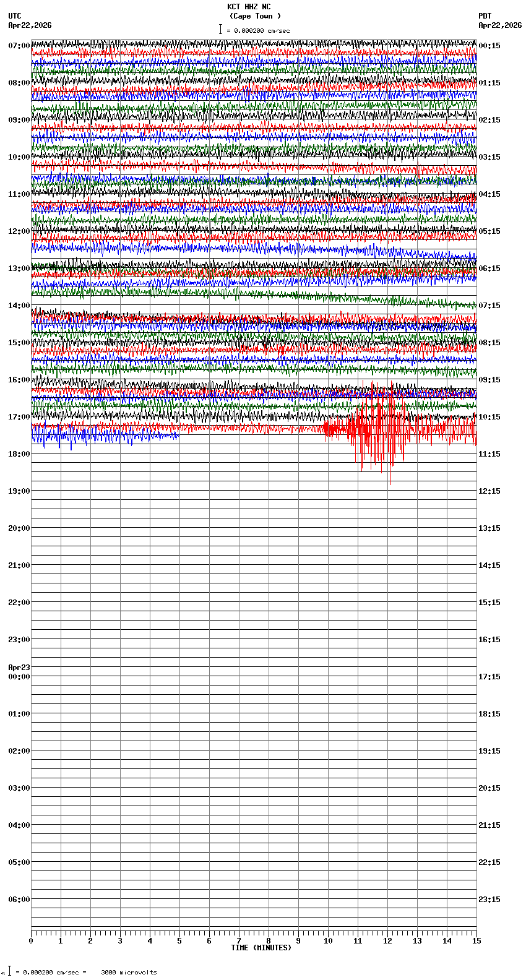Select the '04:00' UTC hour label

click(x=19, y=825)
